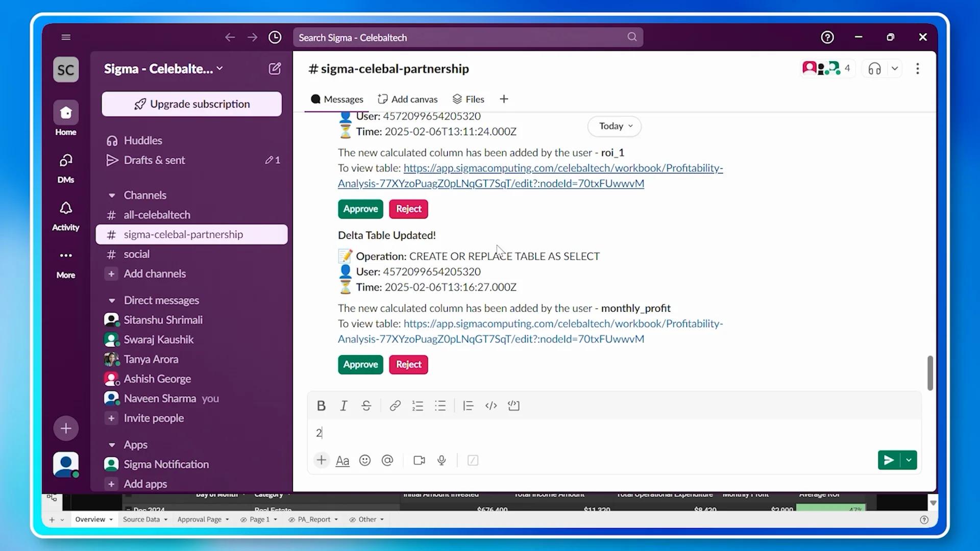Mention someone with the @ icon

[x=387, y=461]
